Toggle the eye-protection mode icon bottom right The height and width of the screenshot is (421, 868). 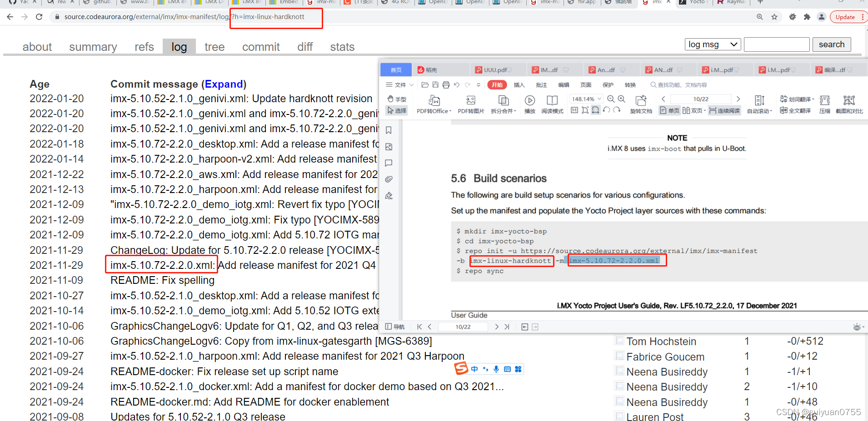pos(857,327)
